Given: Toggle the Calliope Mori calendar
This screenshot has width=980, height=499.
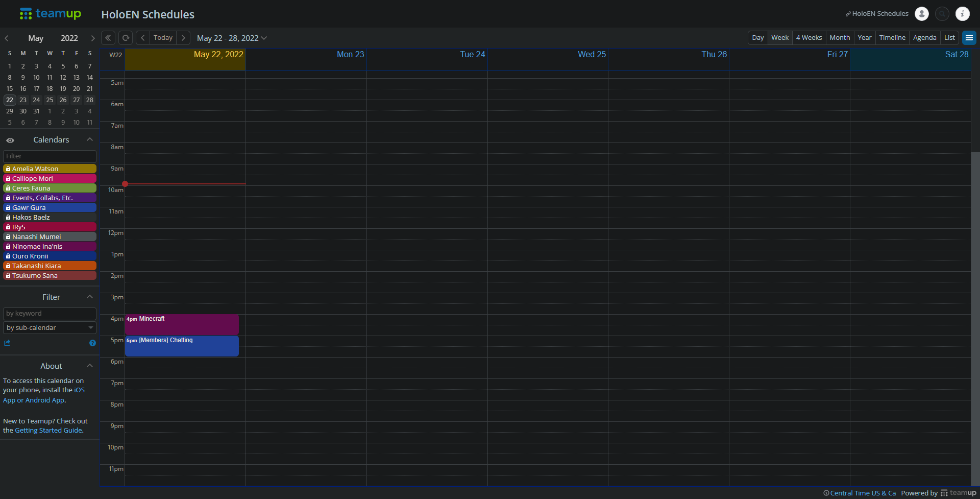Looking at the screenshot, I should point(50,178).
